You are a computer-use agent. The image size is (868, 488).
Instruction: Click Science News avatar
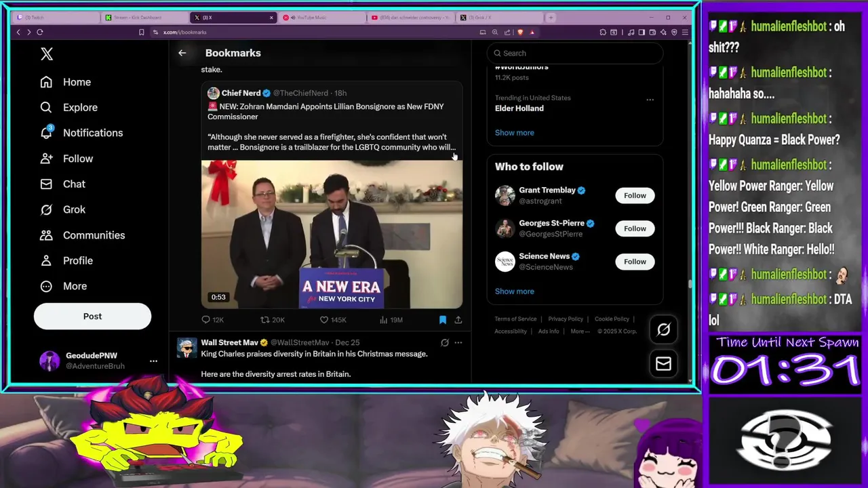[505, 262]
